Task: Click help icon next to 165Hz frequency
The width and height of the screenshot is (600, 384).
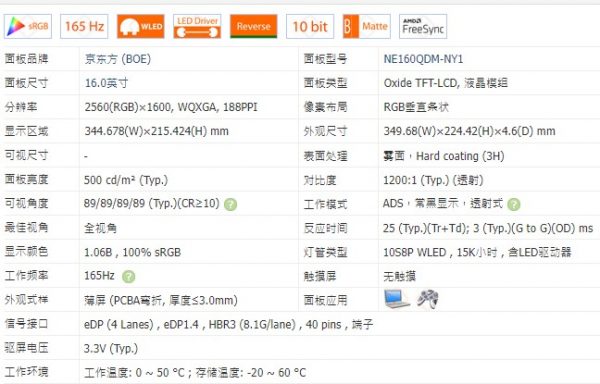Action: point(129,276)
